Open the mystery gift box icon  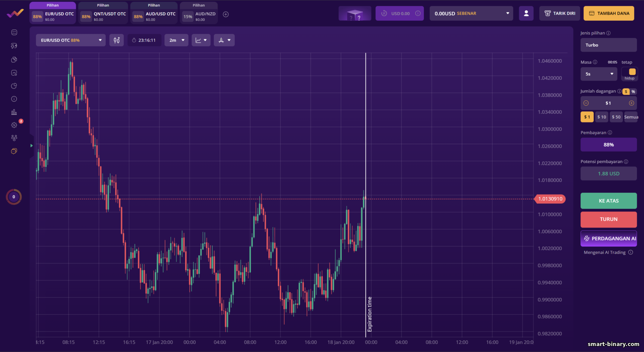(x=355, y=13)
